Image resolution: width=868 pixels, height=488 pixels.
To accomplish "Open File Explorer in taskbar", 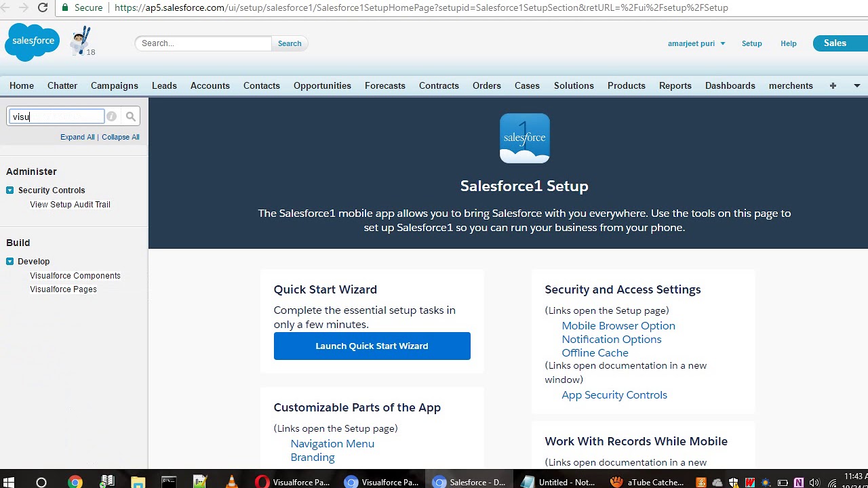I will [x=138, y=482].
